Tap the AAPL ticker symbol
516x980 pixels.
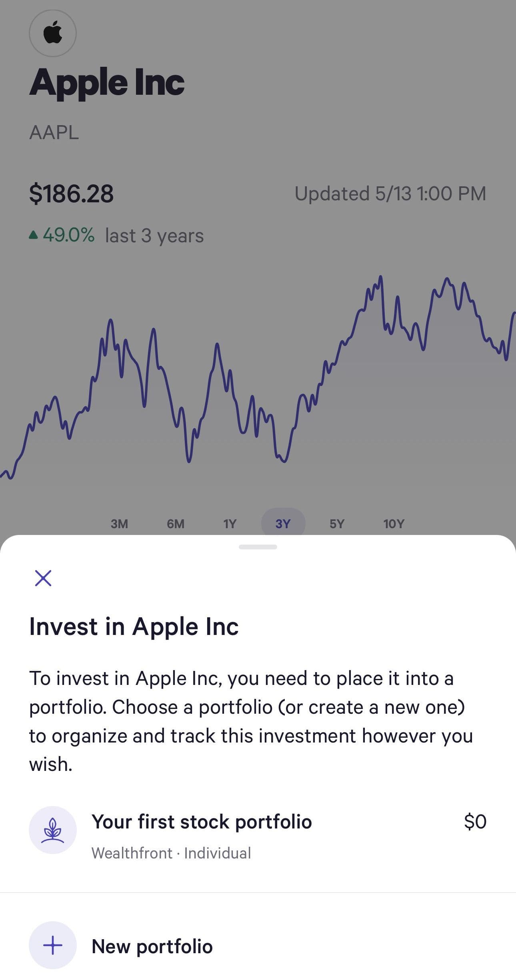tap(54, 132)
